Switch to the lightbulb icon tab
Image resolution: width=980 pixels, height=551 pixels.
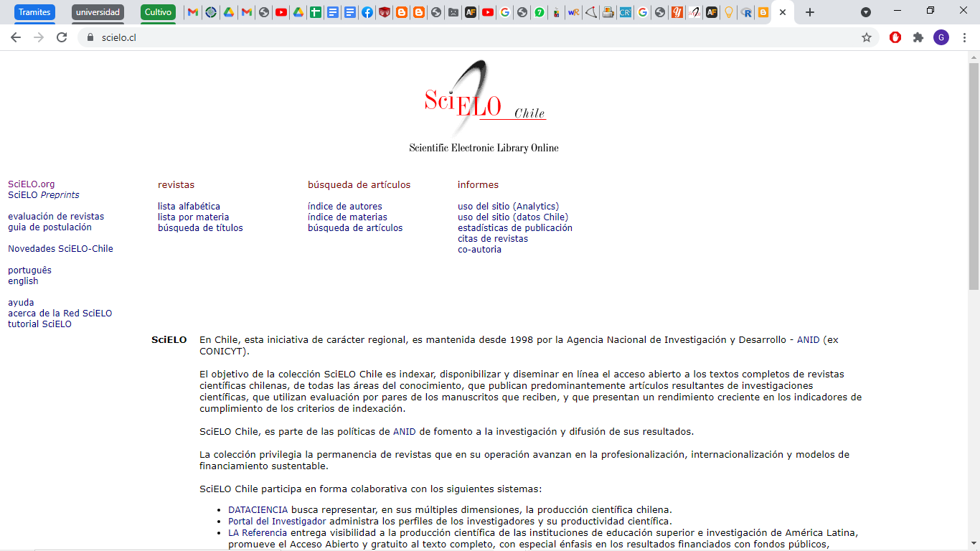pos(729,12)
